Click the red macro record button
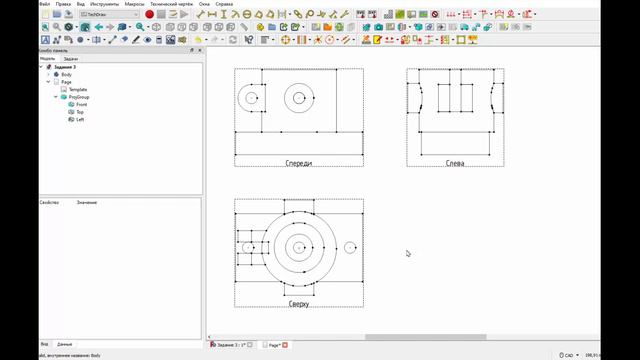This screenshot has height=360, width=640. click(x=149, y=14)
